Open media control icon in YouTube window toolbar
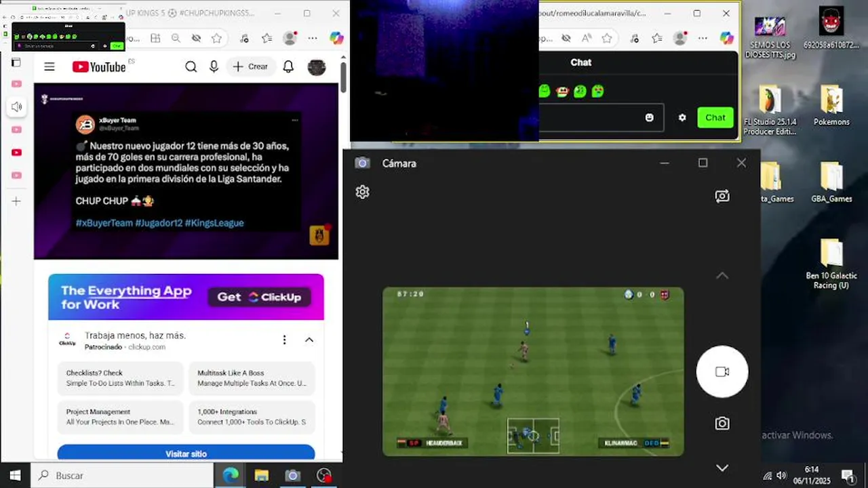 (x=244, y=39)
